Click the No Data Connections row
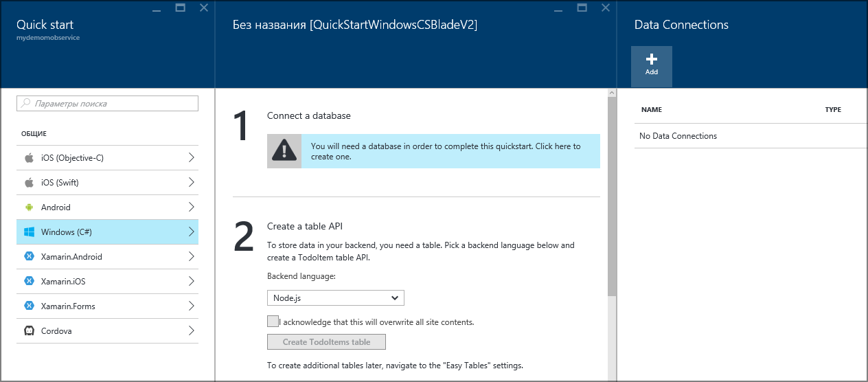868x382 pixels. coord(751,136)
